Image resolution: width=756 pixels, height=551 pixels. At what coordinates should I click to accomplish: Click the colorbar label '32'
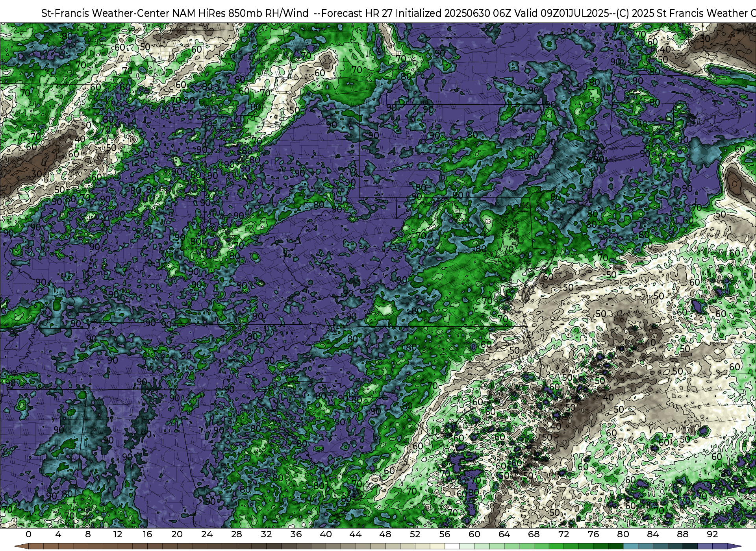267,534
